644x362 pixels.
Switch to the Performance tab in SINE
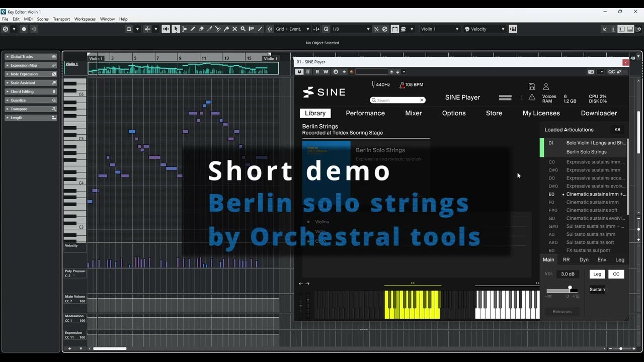[365, 113]
